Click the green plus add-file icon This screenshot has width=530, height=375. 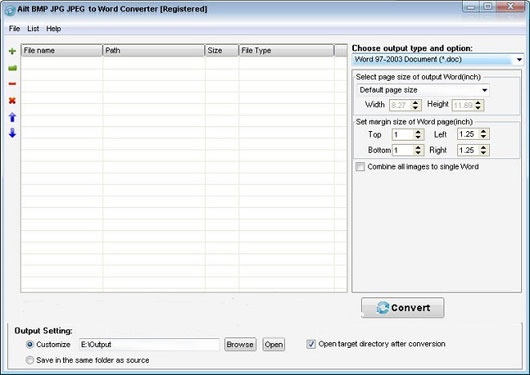point(13,51)
